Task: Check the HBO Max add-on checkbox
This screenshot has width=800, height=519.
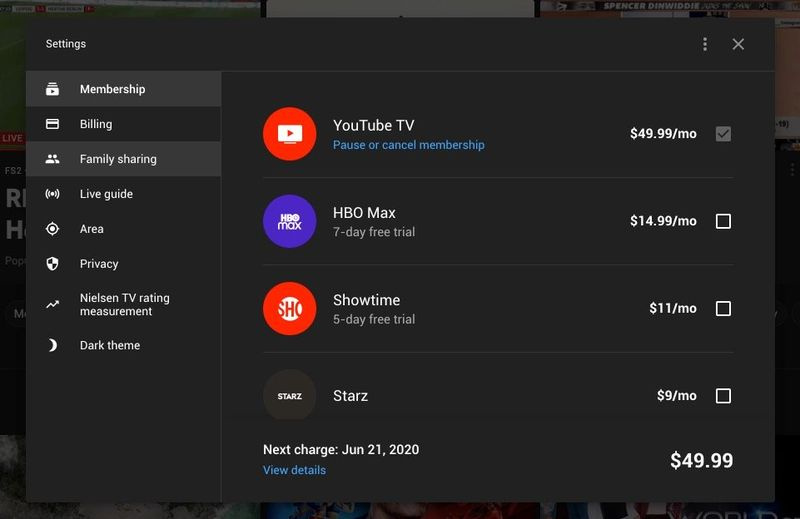Action: point(723,221)
